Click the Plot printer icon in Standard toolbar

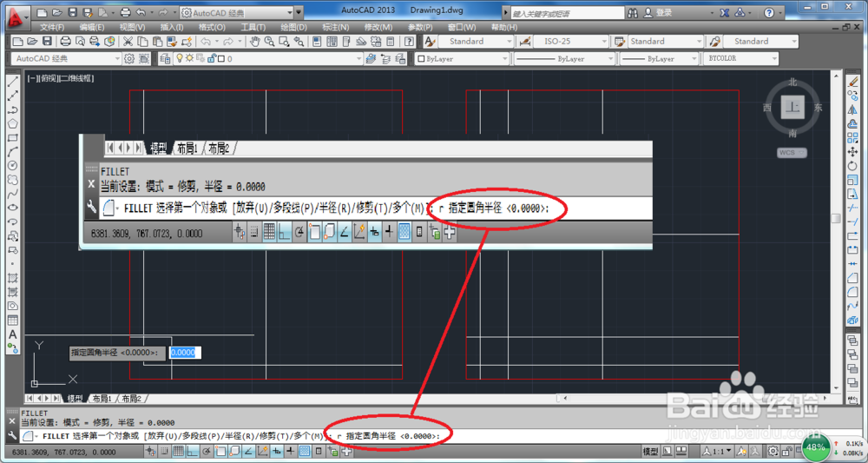pos(65,41)
